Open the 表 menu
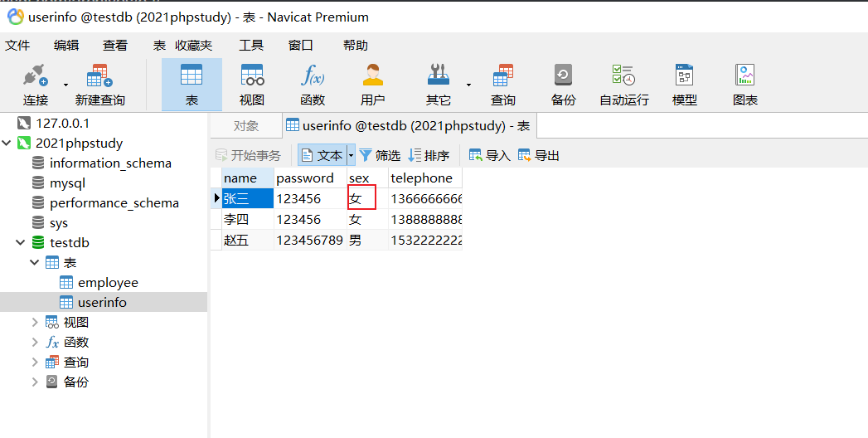 (159, 46)
